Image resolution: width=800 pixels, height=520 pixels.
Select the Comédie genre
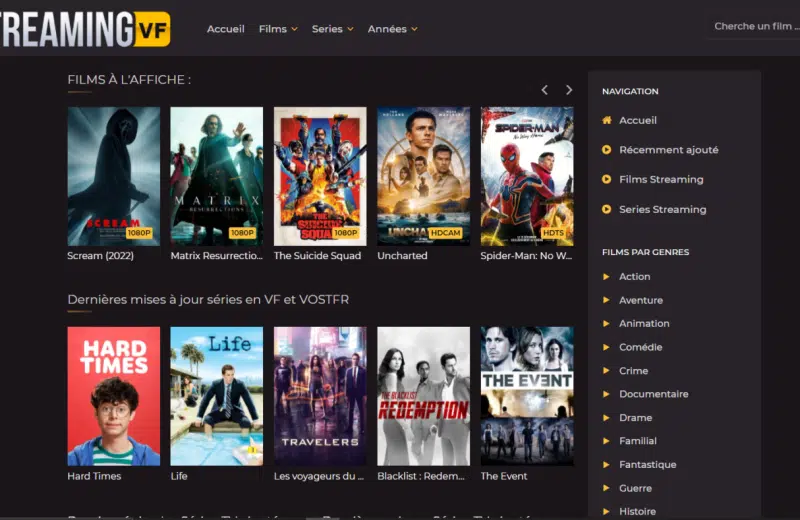point(641,347)
